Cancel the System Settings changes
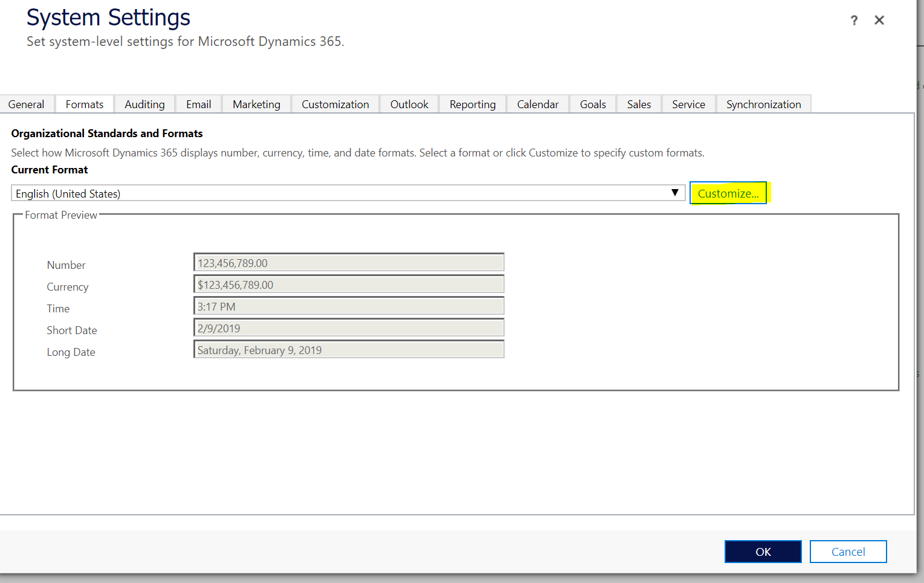The width and height of the screenshot is (924, 583). (x=848, y=551)
